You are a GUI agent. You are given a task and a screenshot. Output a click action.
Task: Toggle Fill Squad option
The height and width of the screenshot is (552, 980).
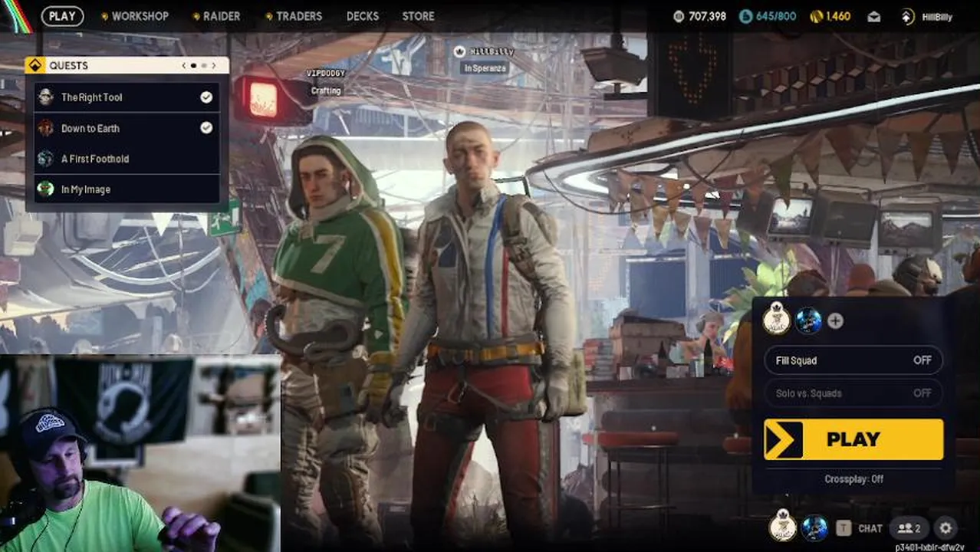pyautogui.click(x=853, y=360)
